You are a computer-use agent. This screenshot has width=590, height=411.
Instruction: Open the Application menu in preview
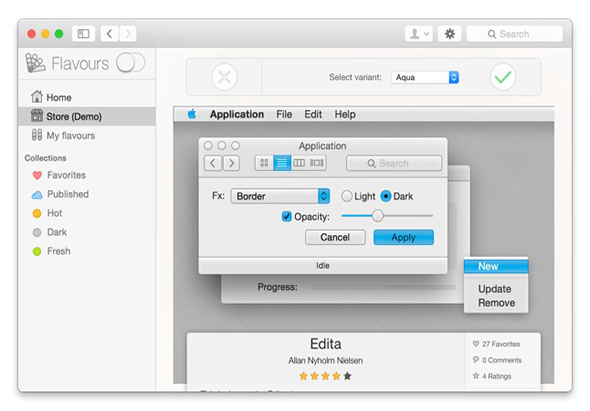237,114
